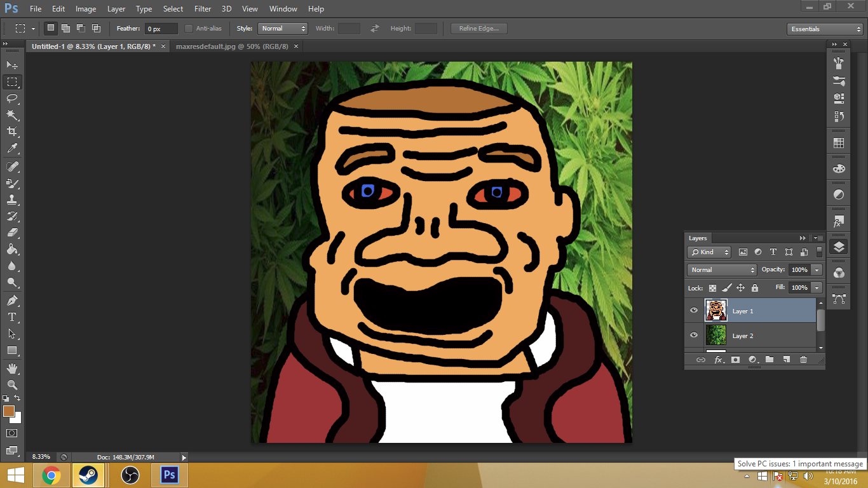
Task: Toggle layer filtering switch on
Action: [819, 252]
